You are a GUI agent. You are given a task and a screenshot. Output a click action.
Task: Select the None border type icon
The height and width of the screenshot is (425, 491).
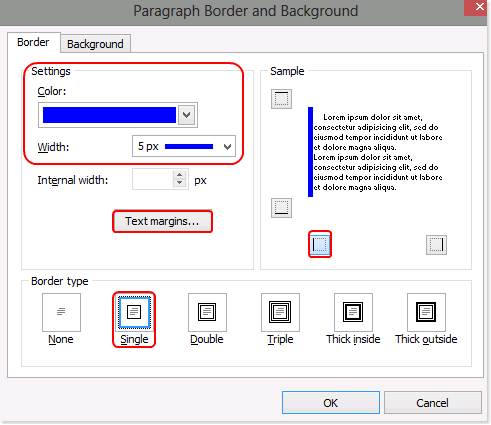click(61, 312)
